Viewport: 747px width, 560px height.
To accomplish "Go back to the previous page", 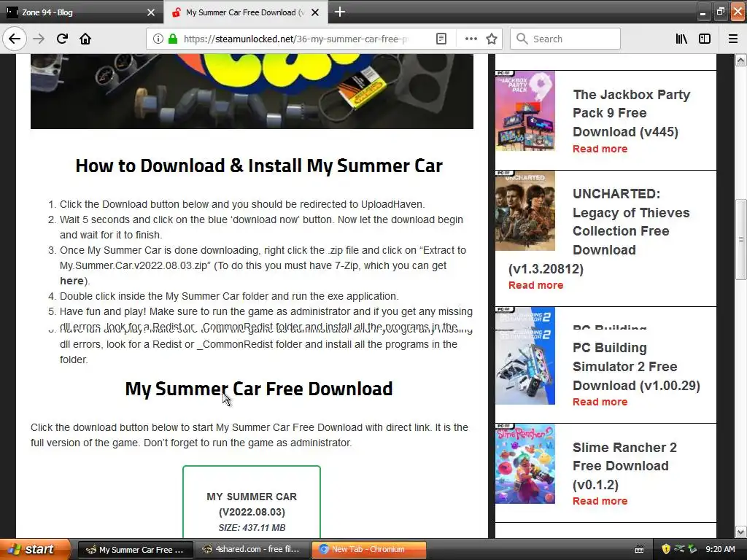I will [15, 39].
